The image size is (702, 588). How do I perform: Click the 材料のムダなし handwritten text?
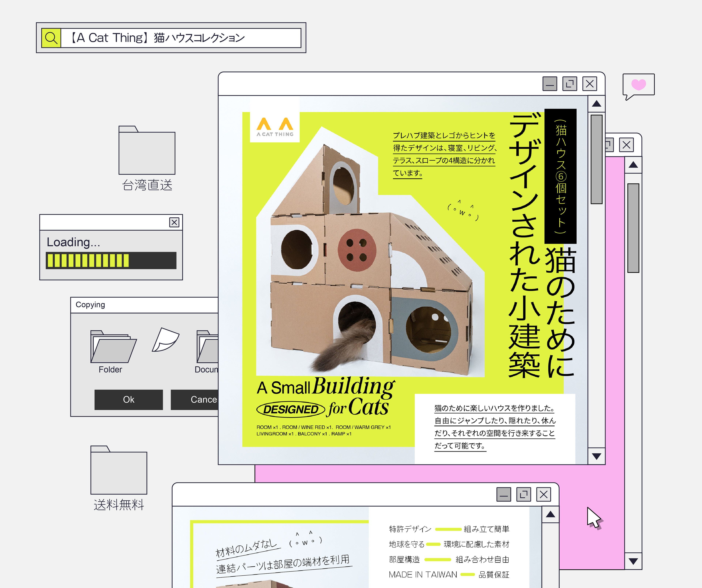click(x=246, y=548)
